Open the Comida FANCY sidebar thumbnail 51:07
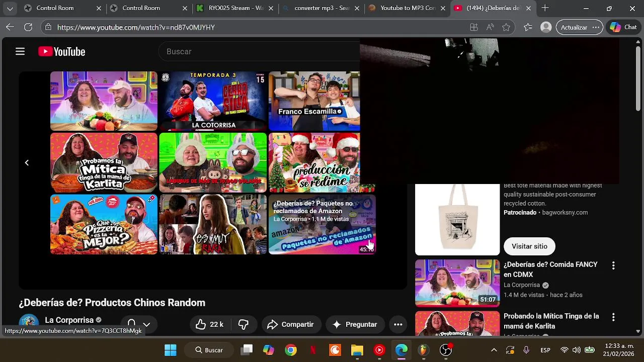Viewport: 644px width, 362px height. [457, 283]
